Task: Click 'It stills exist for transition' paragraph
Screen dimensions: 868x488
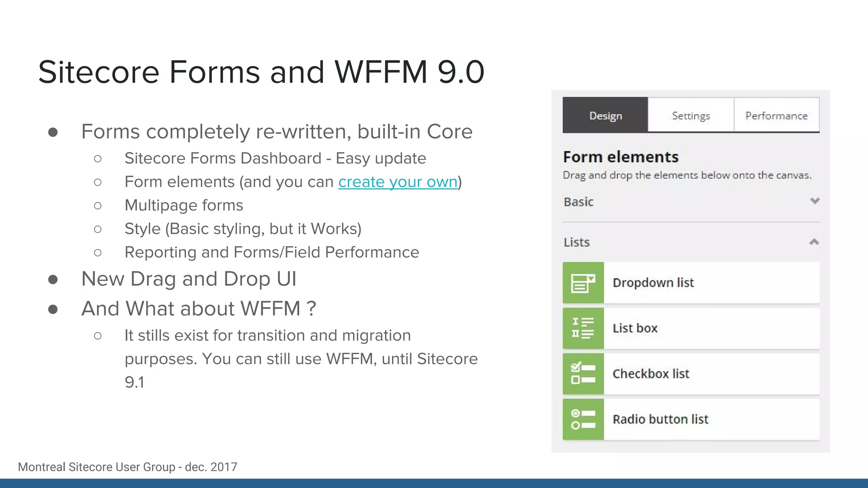Action: 301,359
